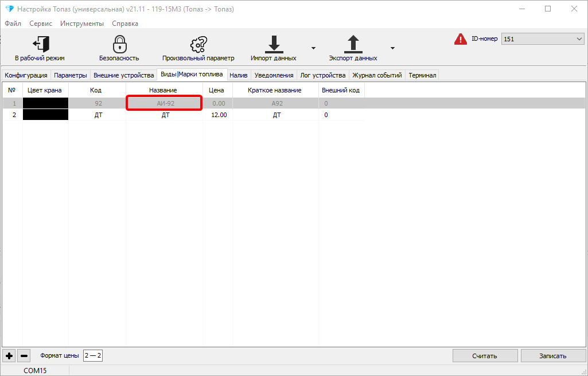Open the Журнал событий tab
Viewport: 588px width, 376px height.
tap(377, 75)
